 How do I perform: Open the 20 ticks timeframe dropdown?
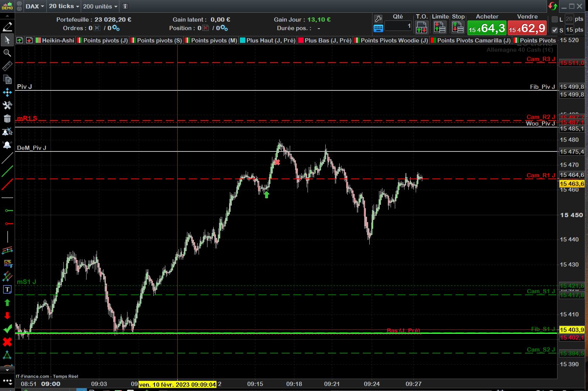(x=64, y=6)
